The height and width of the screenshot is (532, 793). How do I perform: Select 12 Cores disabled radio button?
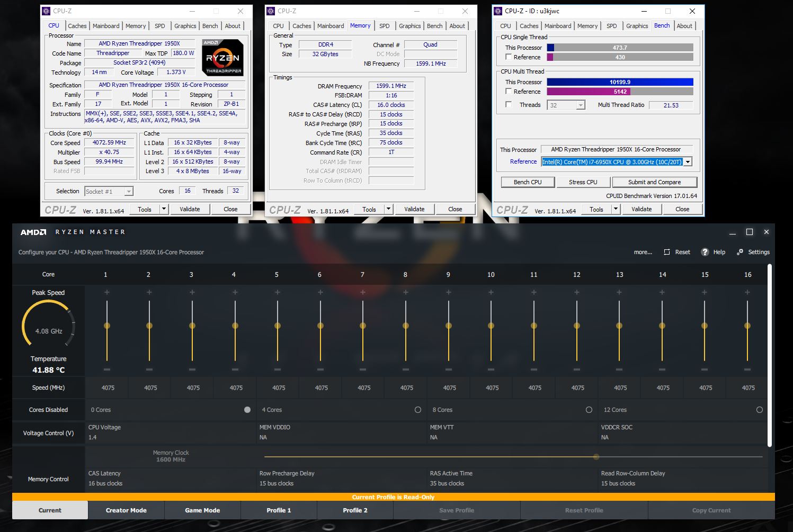(760, 410)
